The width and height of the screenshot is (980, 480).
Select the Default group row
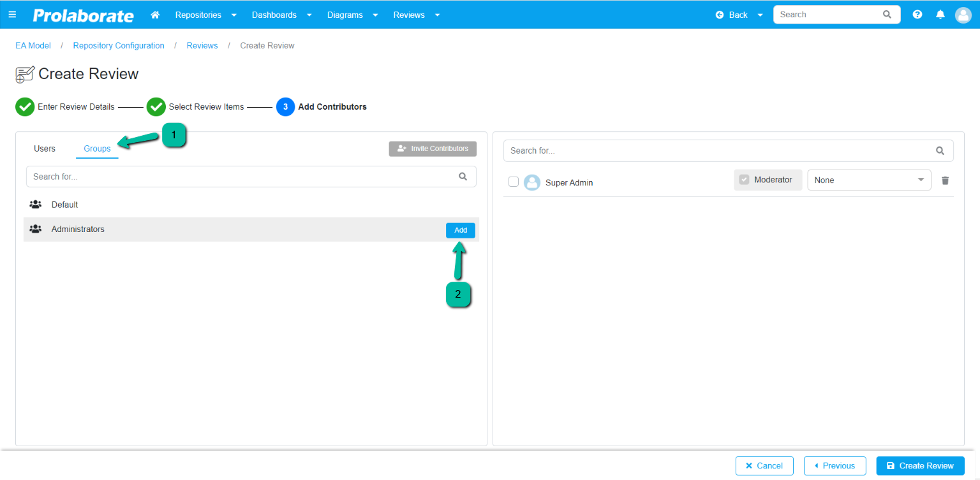[x=251, y=205]
